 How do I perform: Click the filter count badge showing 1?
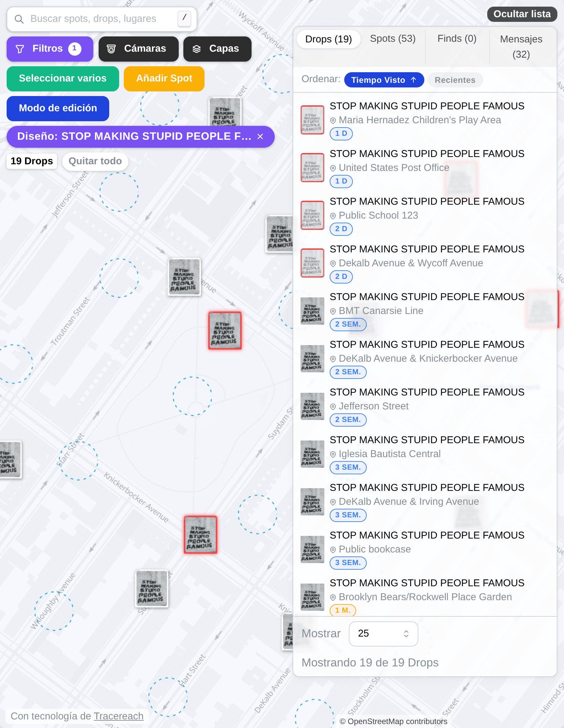coord(74,49)
